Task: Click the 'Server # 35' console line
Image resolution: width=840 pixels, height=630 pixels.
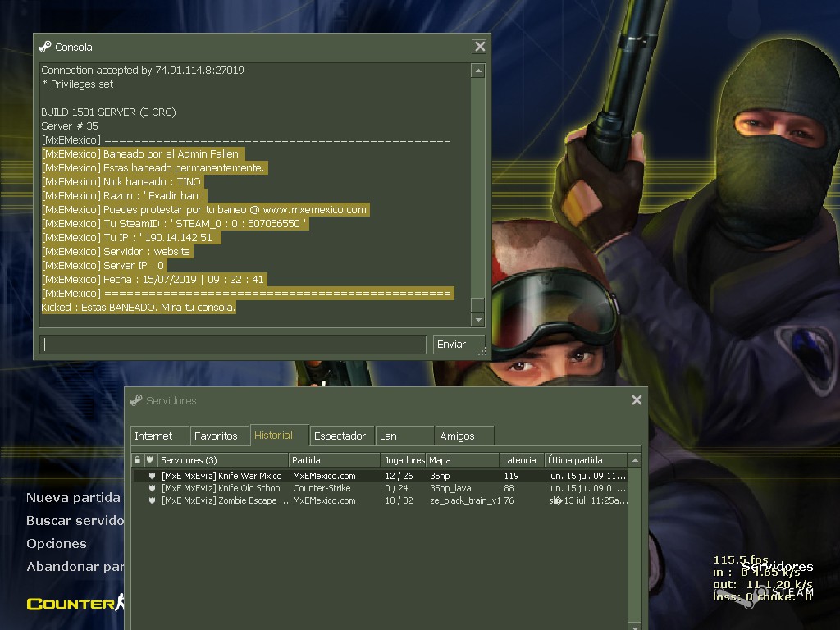Action: coord(70,126)
